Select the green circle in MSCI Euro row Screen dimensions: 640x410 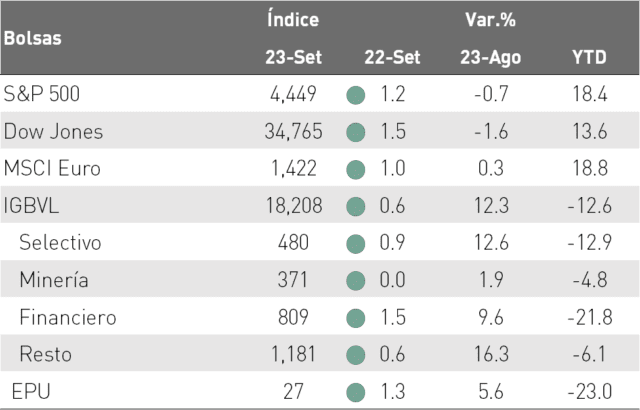[356, 170]
